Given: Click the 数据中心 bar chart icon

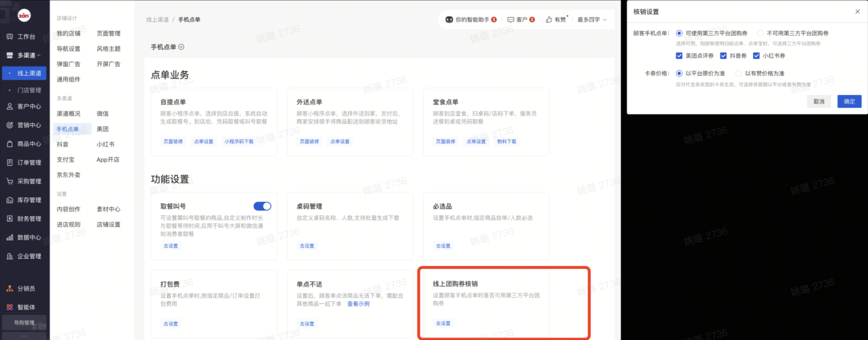Looking at the screenshot, I should point(10,237).
